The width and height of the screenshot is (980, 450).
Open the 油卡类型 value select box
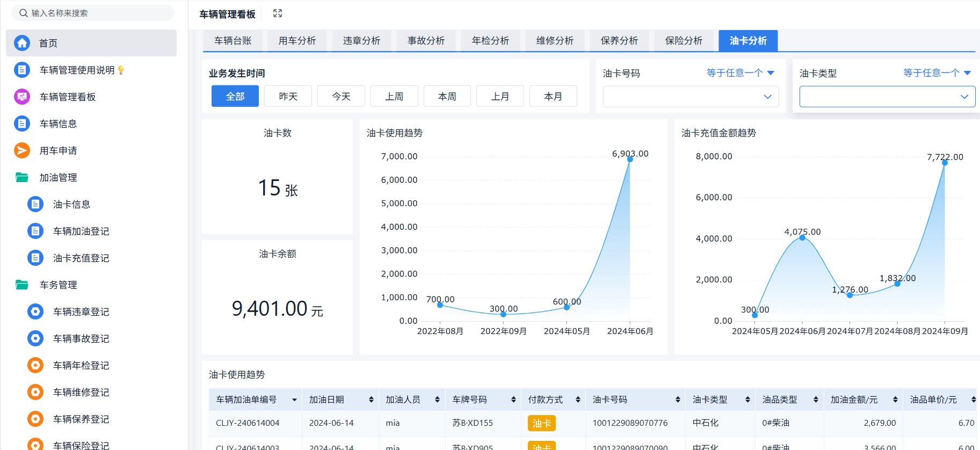[x=887, y=97]
